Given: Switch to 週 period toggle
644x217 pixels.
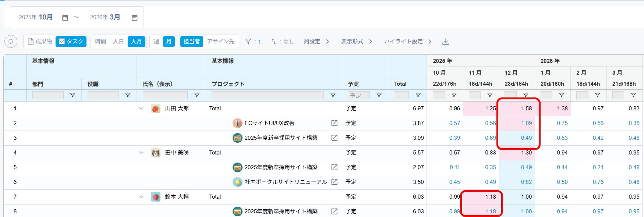Looking at the screenshot, I should coord(156,42).
